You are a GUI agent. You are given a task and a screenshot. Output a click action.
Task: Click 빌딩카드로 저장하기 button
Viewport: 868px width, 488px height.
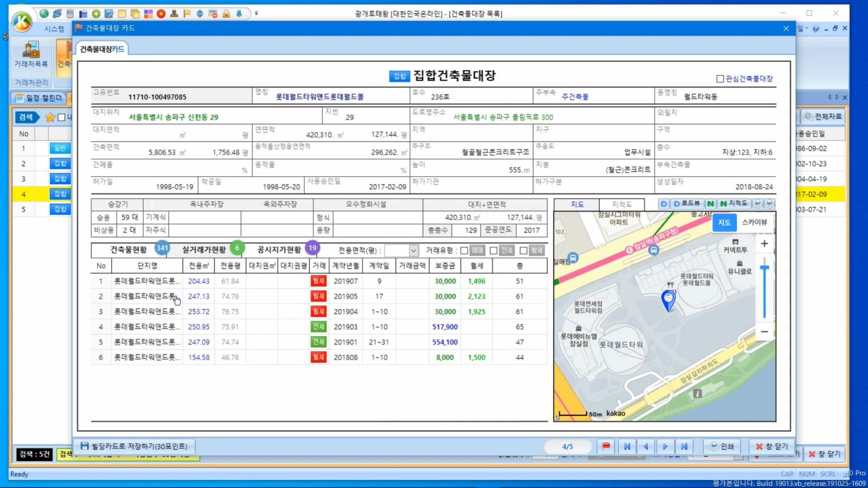point(134,446)
